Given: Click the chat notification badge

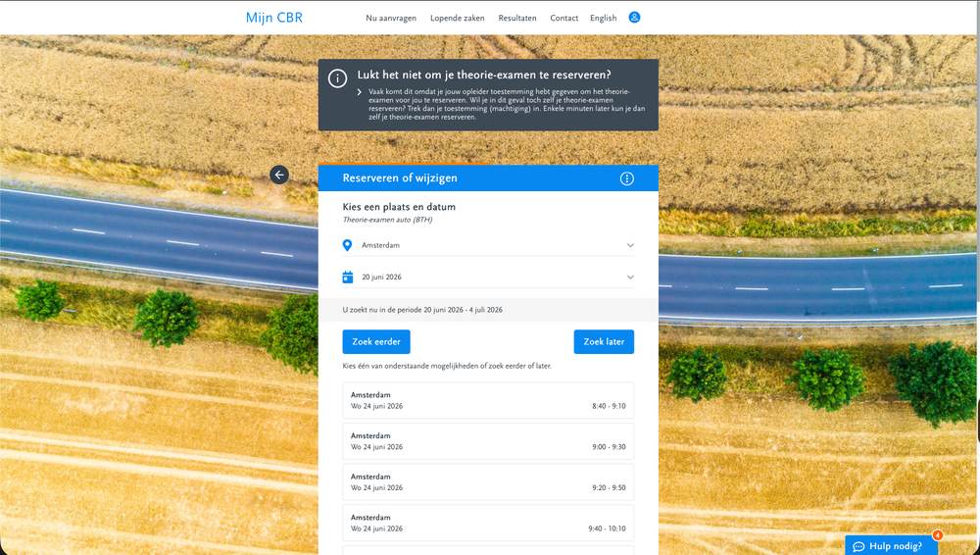Looking at the screenshot, I should [x=938, y=535].
